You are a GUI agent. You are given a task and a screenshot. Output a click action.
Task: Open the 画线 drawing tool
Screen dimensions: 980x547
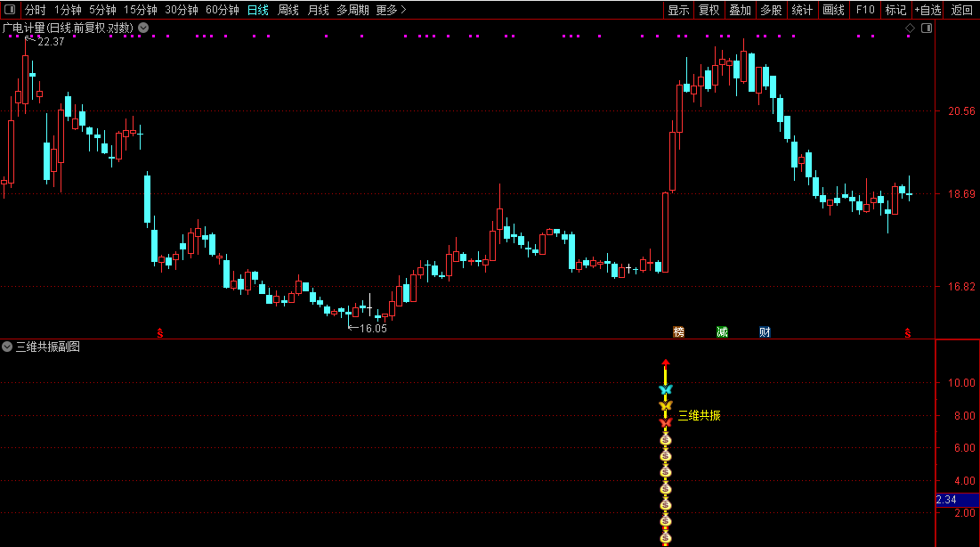833,10
